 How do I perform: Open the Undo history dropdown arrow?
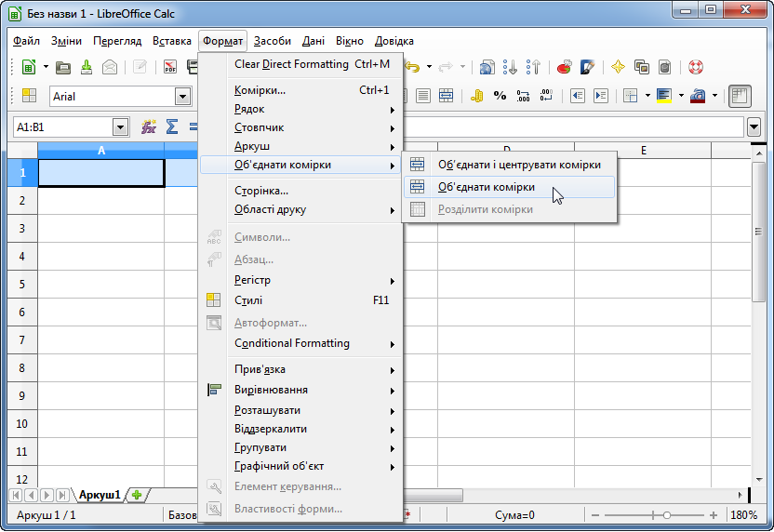tap(429, 67)
